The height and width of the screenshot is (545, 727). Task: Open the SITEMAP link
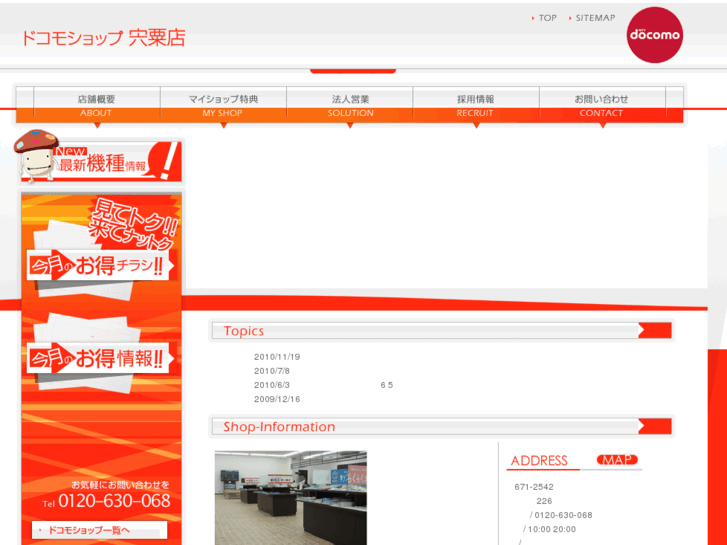[x=595, y=18]
